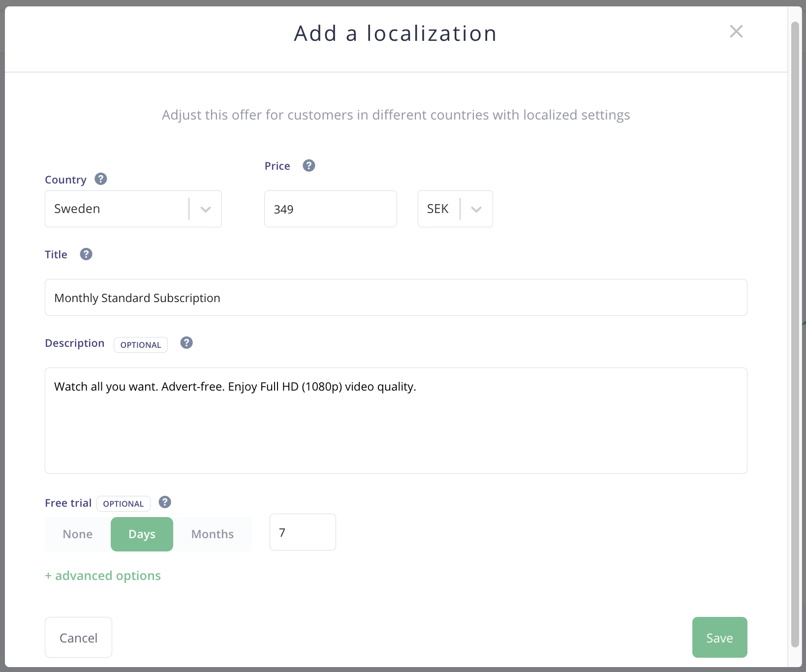Viewport: 806px width, 672px height.
Task: Click the Description help question mark icon
Action: [186, 343]
